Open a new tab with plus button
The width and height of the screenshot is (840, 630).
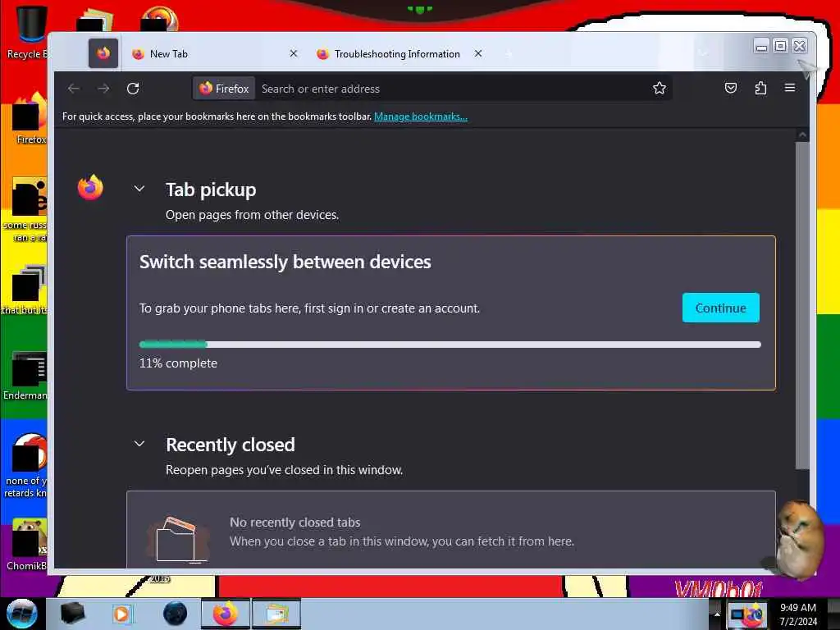point(508,53)
